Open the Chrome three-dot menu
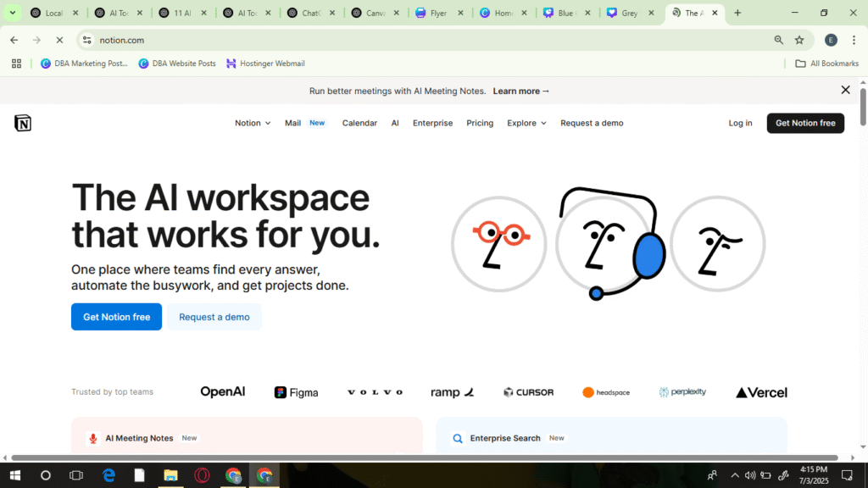Viewport: 868px width, 488px height. point(854,40)
